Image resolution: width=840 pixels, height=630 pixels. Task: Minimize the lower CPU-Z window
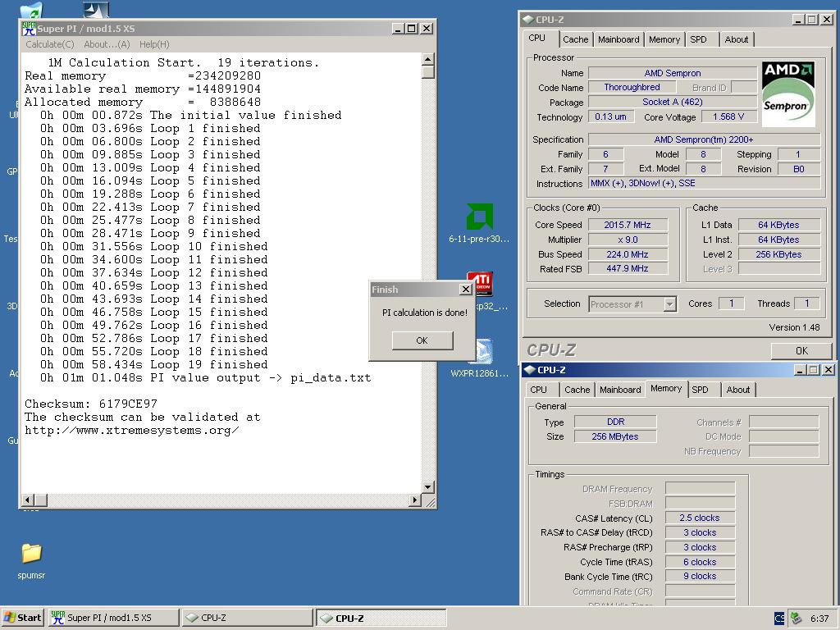pyautogui.click(x=800, y=370)
